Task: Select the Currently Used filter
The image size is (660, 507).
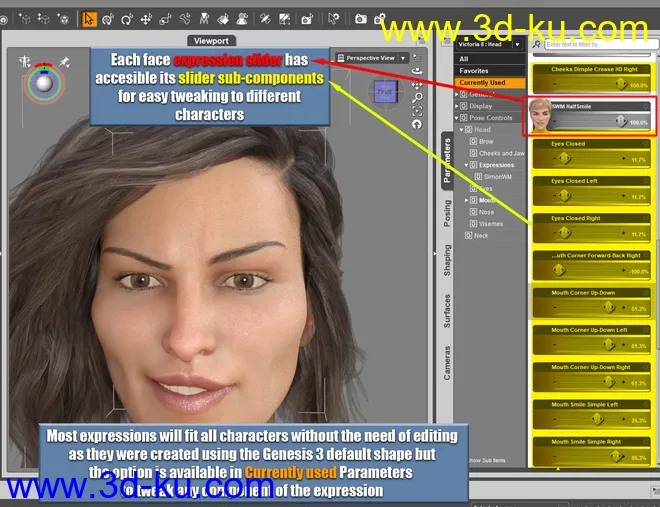Action: 482,83
